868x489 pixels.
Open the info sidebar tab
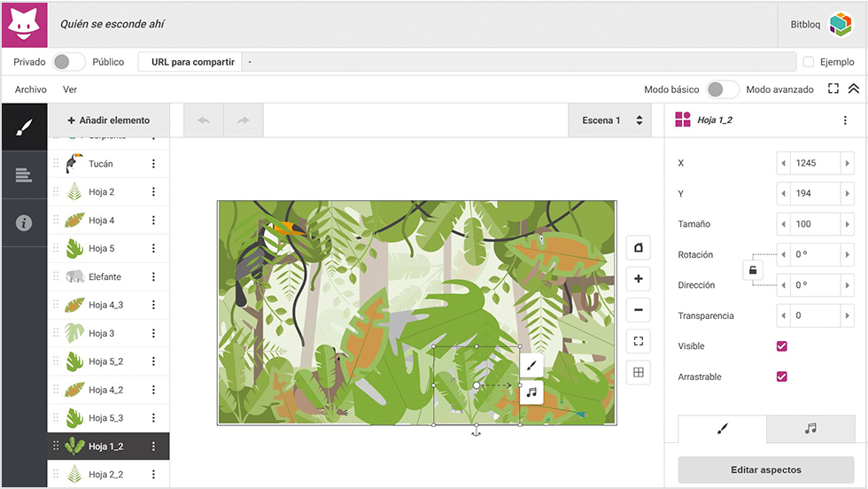click(x=24, y=222)
